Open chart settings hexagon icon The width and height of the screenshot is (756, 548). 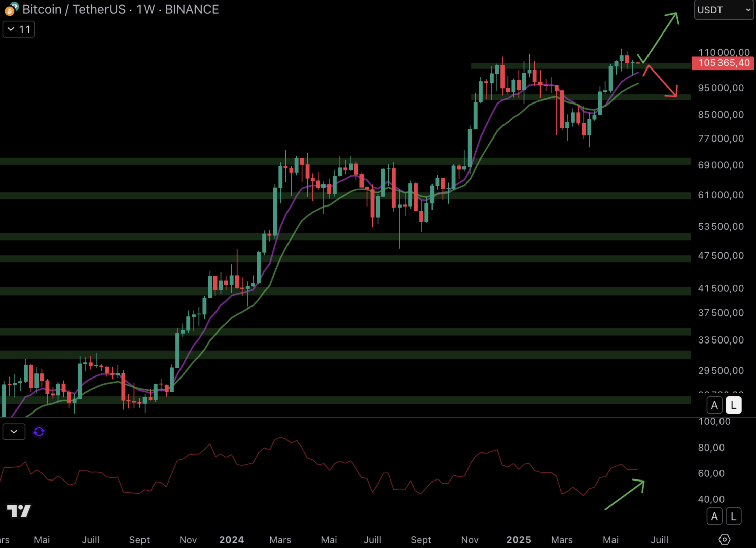pyautogui.click(x=725, y=539)
